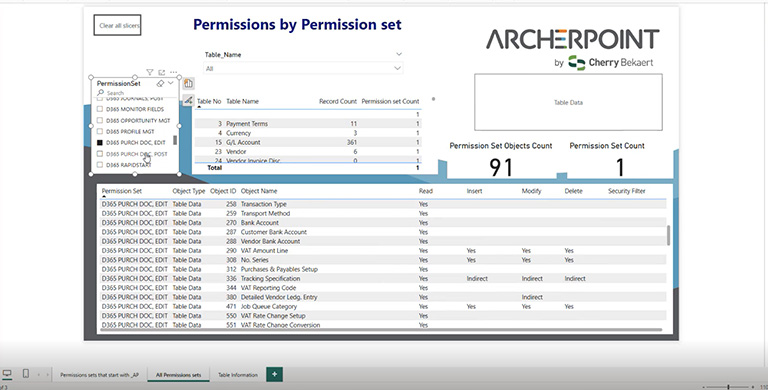Select Vendor row in table list
768x390 pixels.
click(x=308, y=152)
